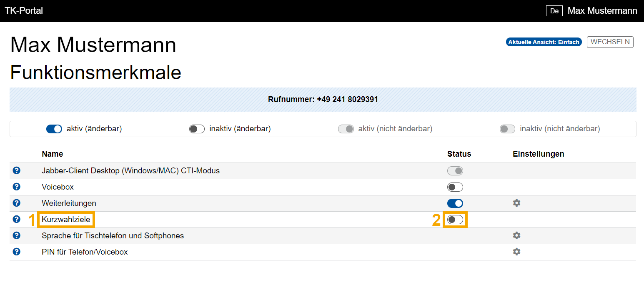Click the Kurzwahlziele feature name
This screenshot has height=290, width=644.
tap(66, 220)
